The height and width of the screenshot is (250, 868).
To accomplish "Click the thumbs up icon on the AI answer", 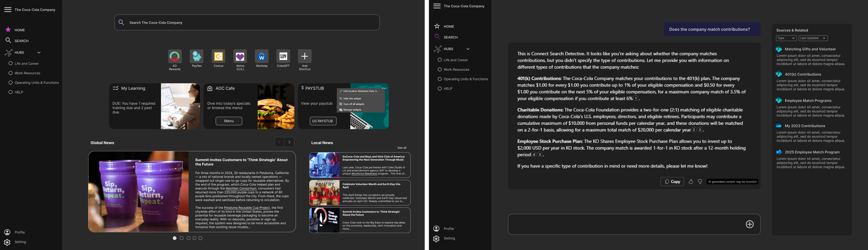I will pos(691,181).
